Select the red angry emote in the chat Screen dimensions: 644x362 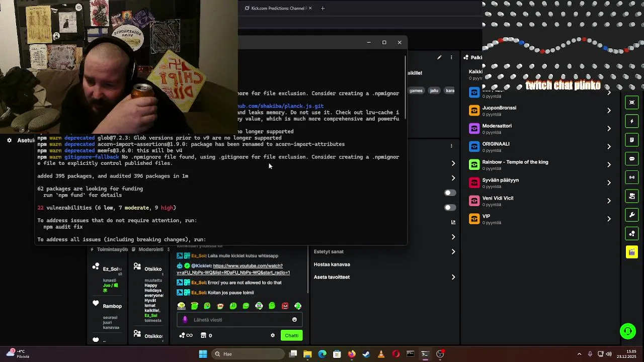click(285, 306)
